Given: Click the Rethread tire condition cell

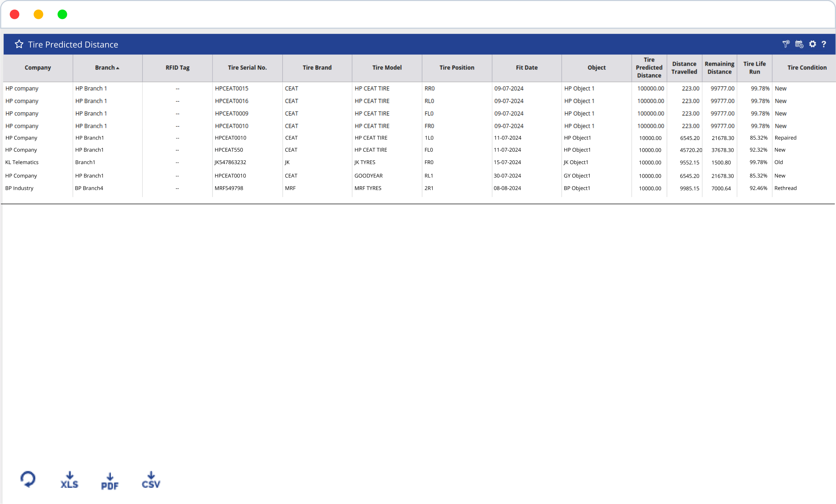Looking at the screenshot, I should (785, 188).
